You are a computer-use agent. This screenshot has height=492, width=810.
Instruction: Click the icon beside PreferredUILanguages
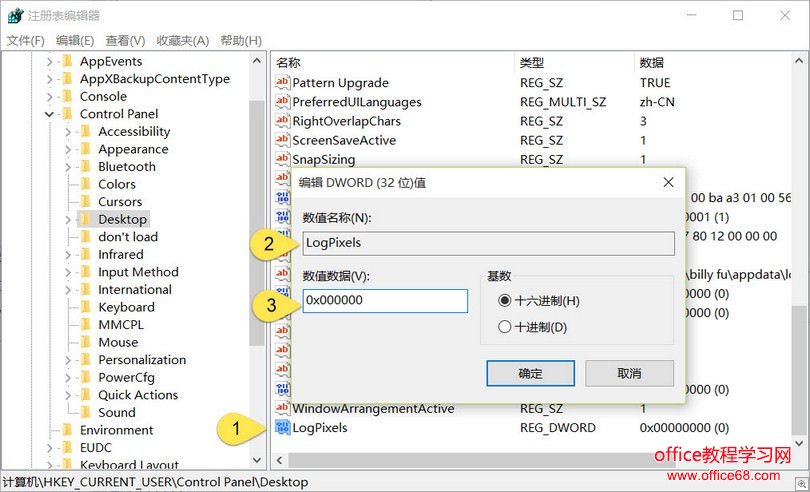[x=283, y=102]
